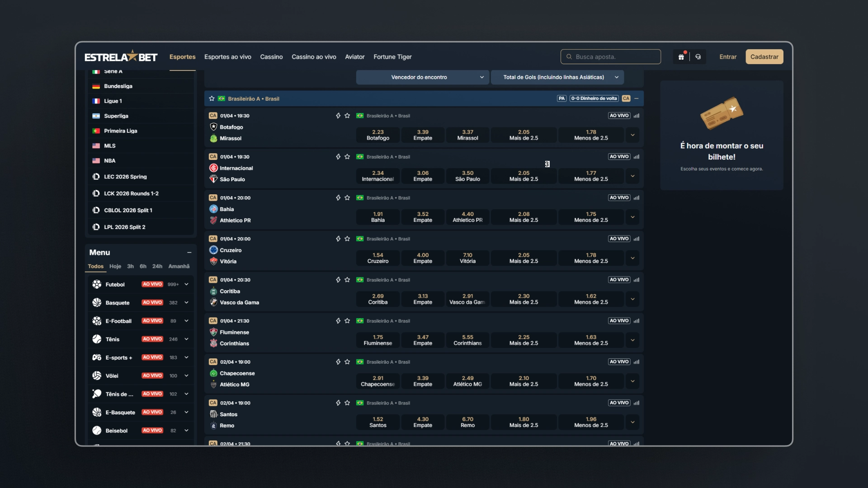Expand more markets for Santos vs Remo

tap(632, 422)
